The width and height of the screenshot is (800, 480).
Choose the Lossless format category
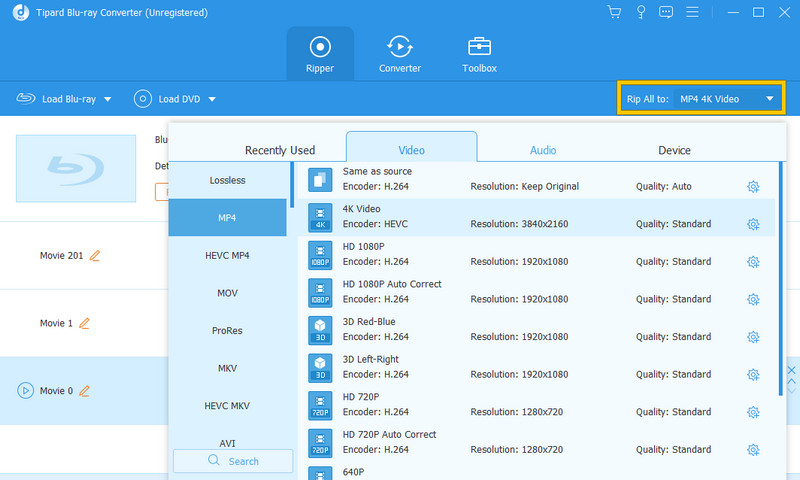pos(228,180)
